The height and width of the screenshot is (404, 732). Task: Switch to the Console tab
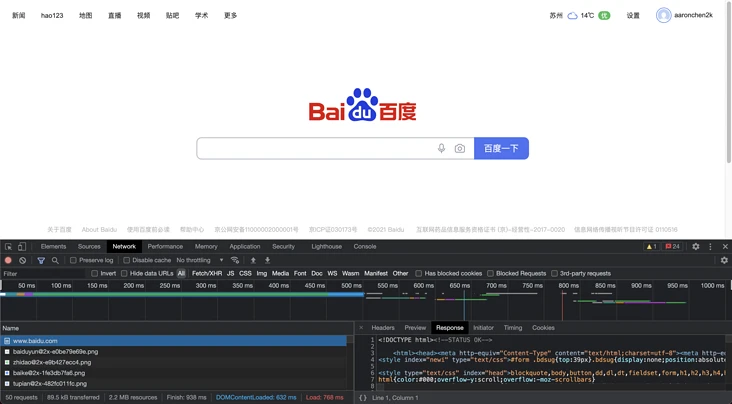pos(365,247)
